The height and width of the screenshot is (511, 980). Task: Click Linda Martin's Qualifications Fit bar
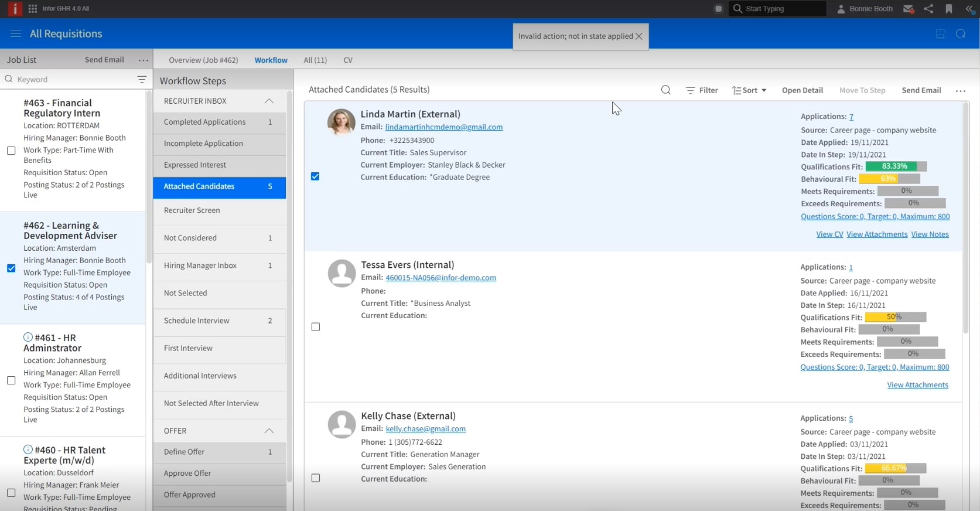coord(896,166)
